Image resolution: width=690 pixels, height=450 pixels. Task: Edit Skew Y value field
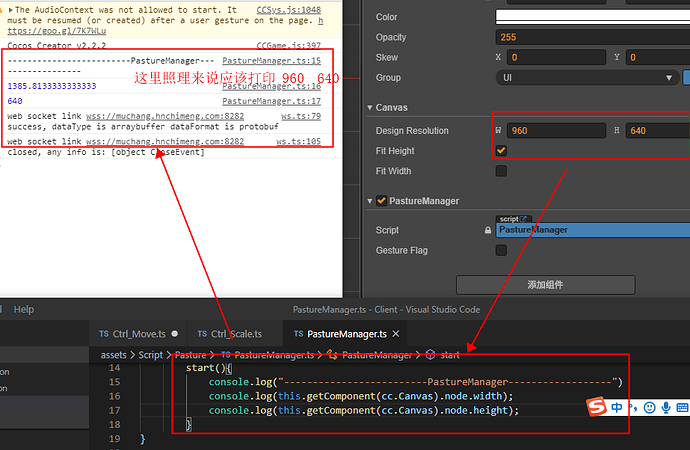tap(658, 58)
